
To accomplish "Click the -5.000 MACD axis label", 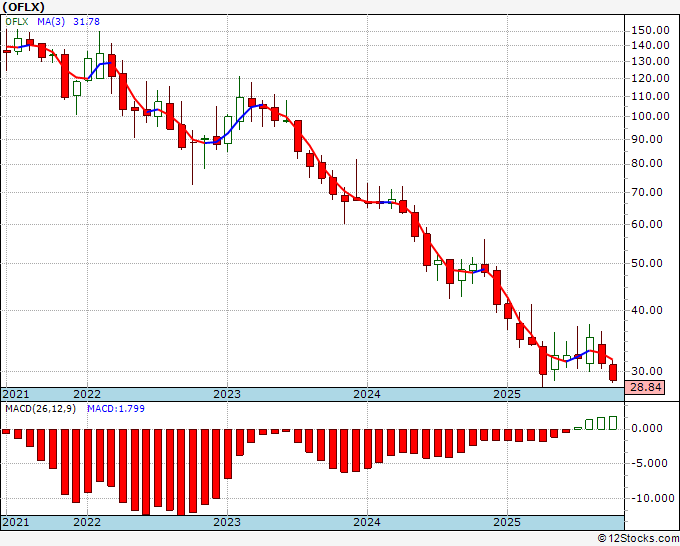I will point(647,463).
